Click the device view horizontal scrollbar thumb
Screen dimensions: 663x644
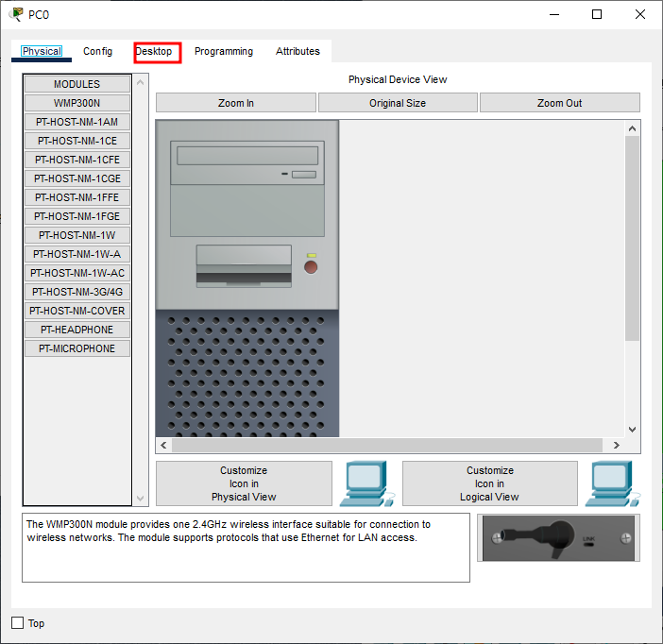coord(387,445)
